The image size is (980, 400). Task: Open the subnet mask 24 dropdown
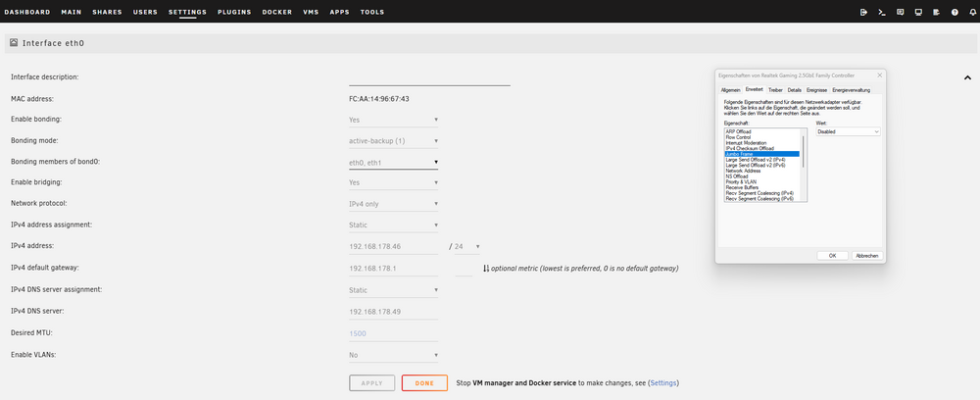click(467, 246)
